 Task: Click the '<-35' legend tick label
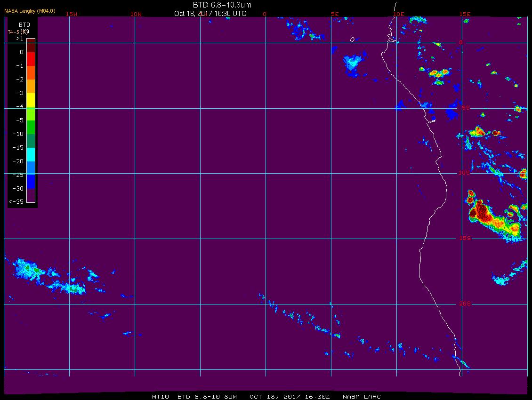pos(16,201)
